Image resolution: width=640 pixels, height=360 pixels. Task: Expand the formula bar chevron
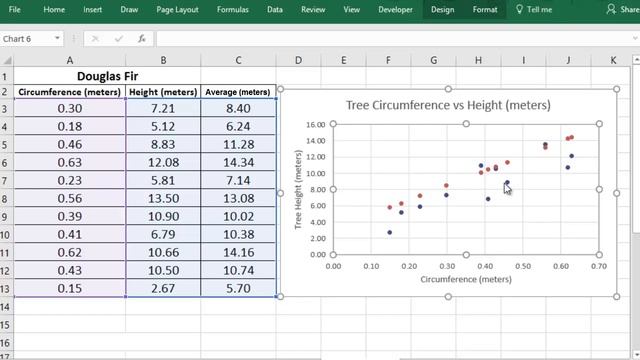635,38
